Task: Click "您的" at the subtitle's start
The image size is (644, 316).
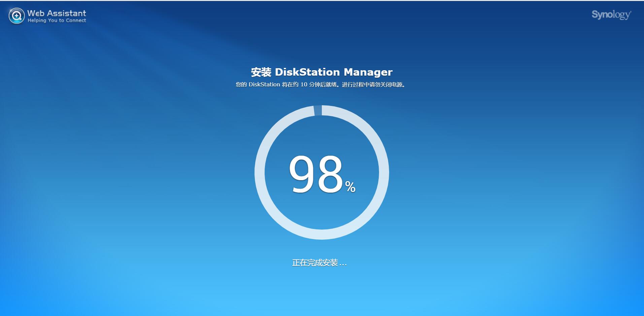Action: [x=241, y=85]
